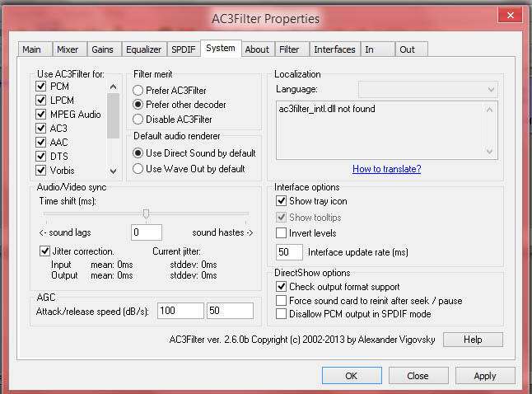This screenshot has height=394, width=532.
Task: Click the AGC release speed field
Action: (230, 311)
